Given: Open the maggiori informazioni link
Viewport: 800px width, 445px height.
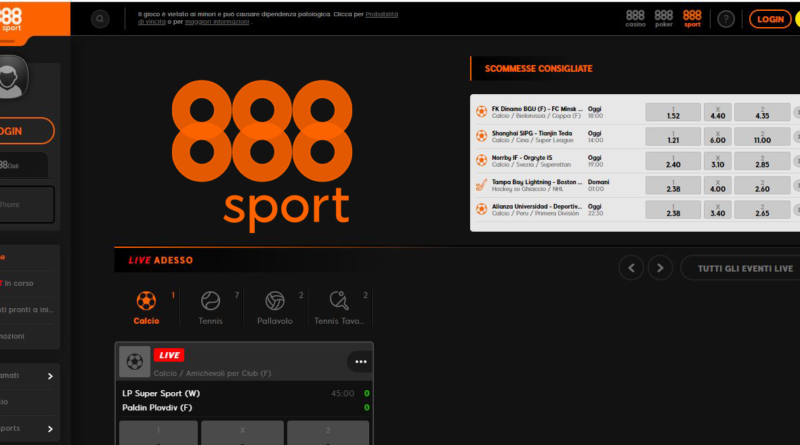Looking at the screenshot, I should 217,22.
